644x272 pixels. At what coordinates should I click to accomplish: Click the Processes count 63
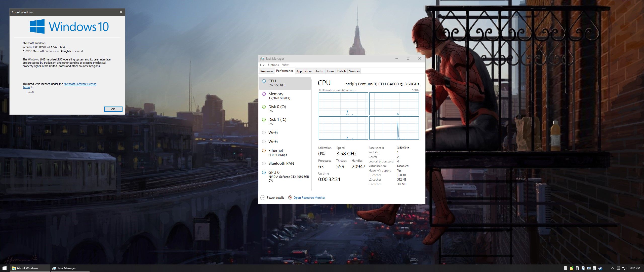click(x=321, y=166)
